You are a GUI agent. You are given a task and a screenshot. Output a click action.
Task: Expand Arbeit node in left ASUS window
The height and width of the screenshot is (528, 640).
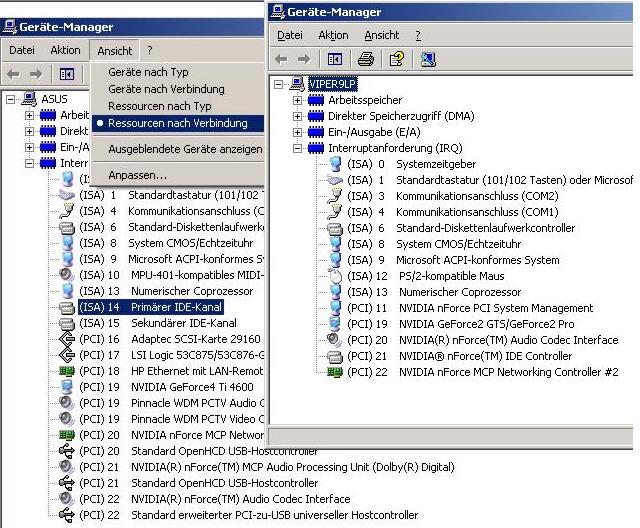(x=29, y=115)
